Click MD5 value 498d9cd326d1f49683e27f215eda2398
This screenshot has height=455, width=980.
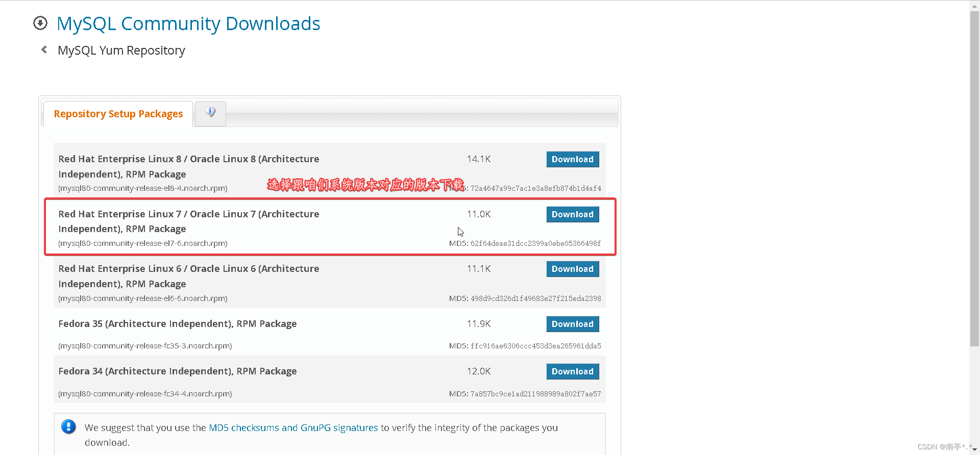click(x=535, y=298)
